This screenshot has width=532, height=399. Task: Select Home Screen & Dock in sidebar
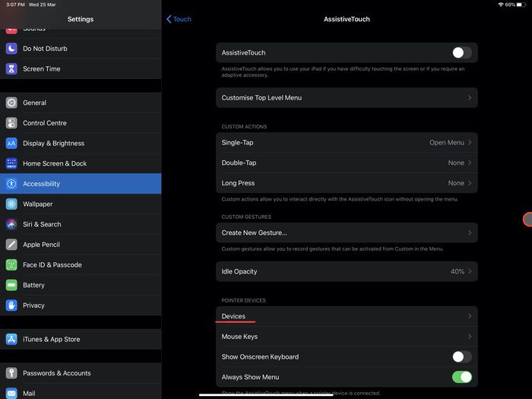coord(81,163)
